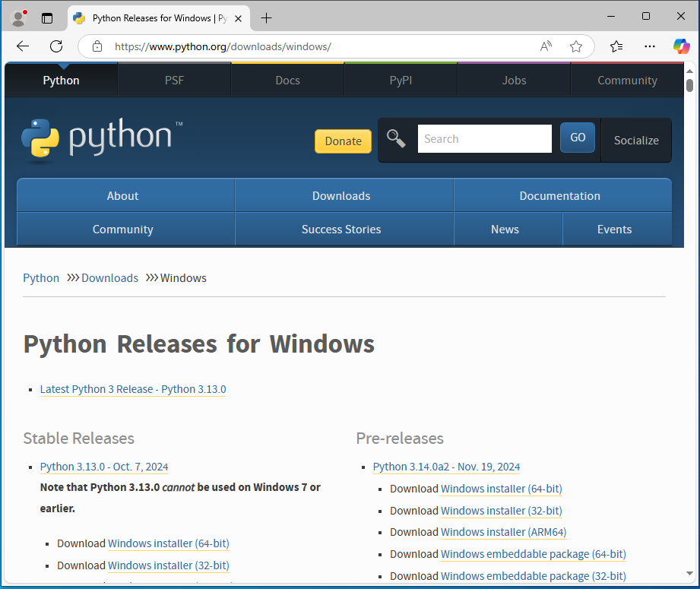Click the Pre-releases heading
700x589 pixels.
(400, 439)
